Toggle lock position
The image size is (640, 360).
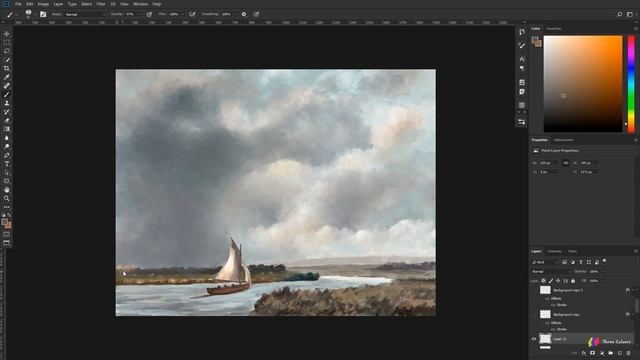[558, 281]
